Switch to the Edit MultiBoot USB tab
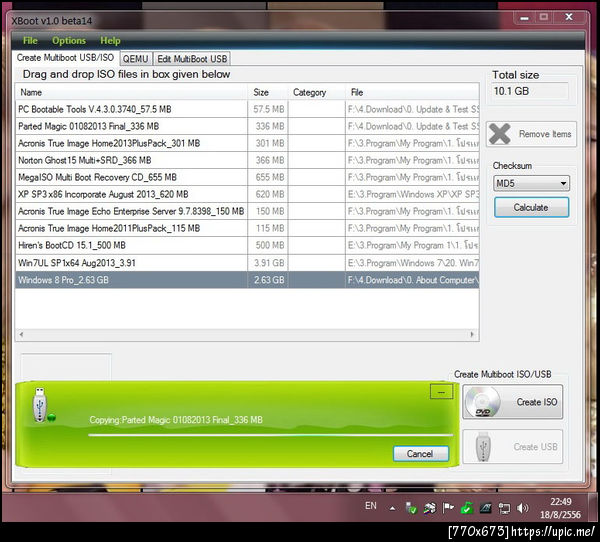Viewport: 600px width, 542px height. point(192,59)
